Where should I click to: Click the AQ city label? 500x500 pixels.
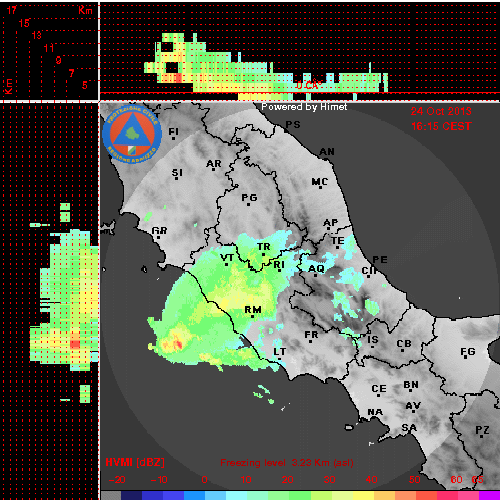point(316,268)
